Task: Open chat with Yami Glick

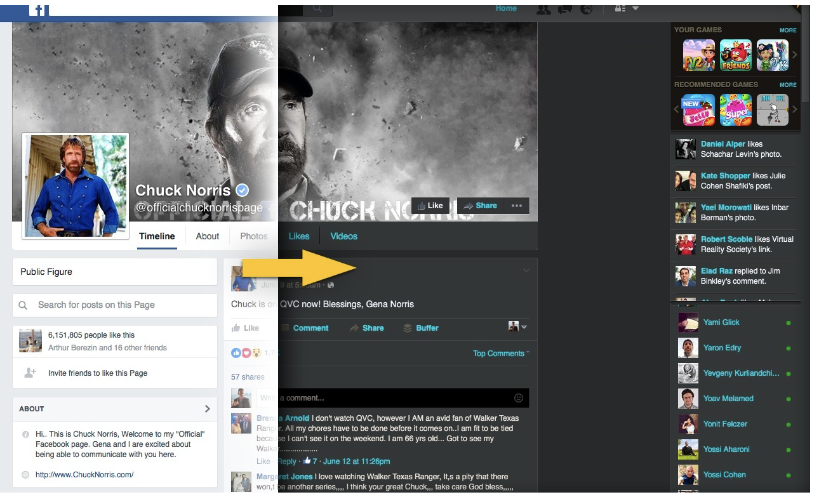Action: click(735, 322)
